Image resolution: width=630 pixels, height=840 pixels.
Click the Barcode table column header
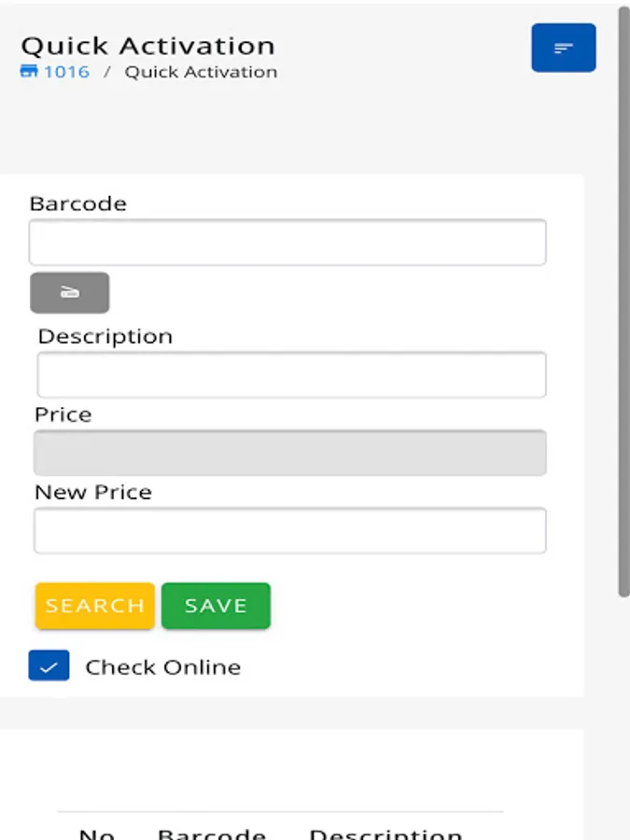pyautogui.click(x=212, y=833)
